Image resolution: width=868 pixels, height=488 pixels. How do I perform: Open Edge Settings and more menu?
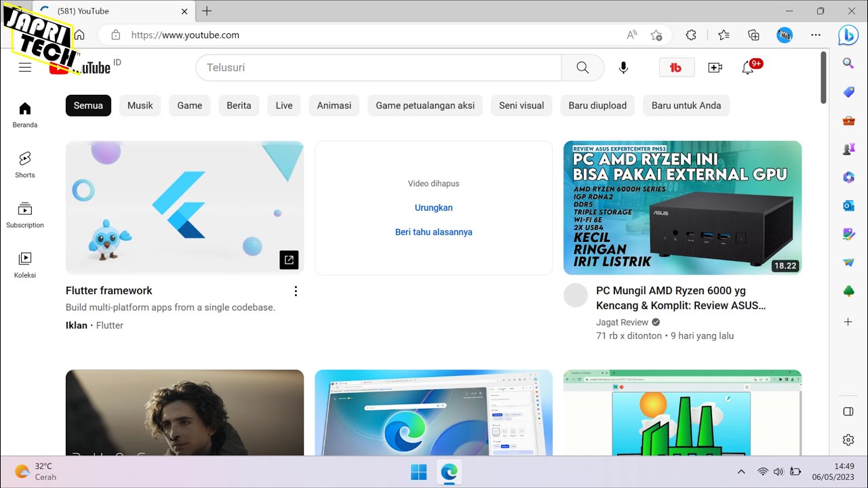point(816,35)
